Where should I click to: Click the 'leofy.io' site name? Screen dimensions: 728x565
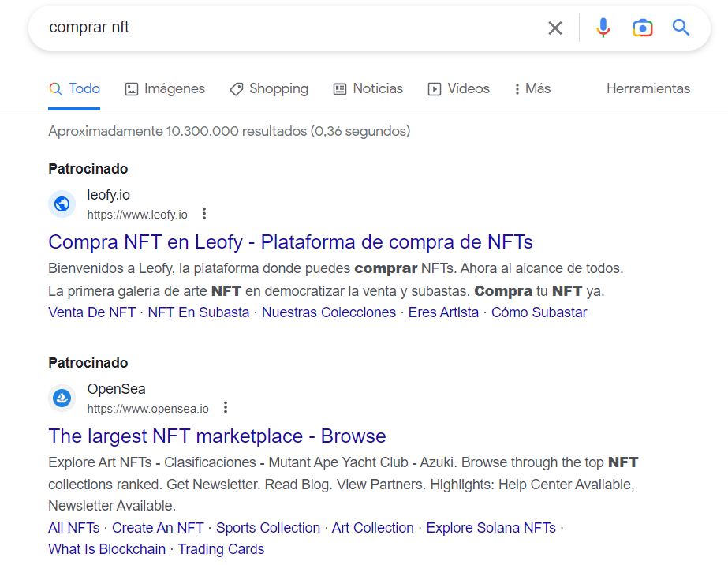coord(109,195)
